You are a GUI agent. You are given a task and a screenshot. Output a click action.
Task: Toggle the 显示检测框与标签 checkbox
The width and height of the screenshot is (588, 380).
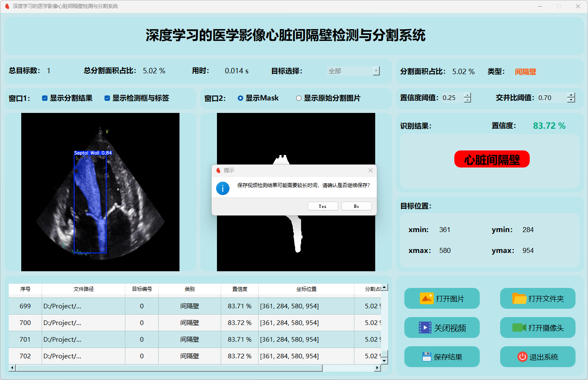tap(107, 98)
